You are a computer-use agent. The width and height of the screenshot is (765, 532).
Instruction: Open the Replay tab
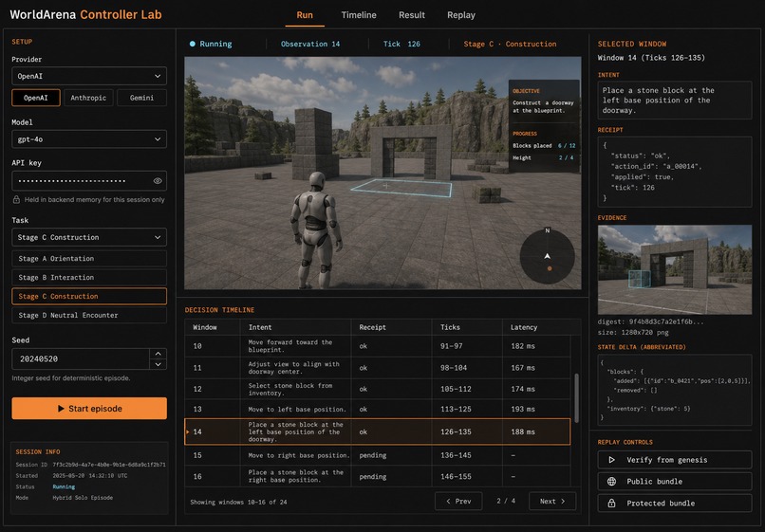(x=461, y=15)
